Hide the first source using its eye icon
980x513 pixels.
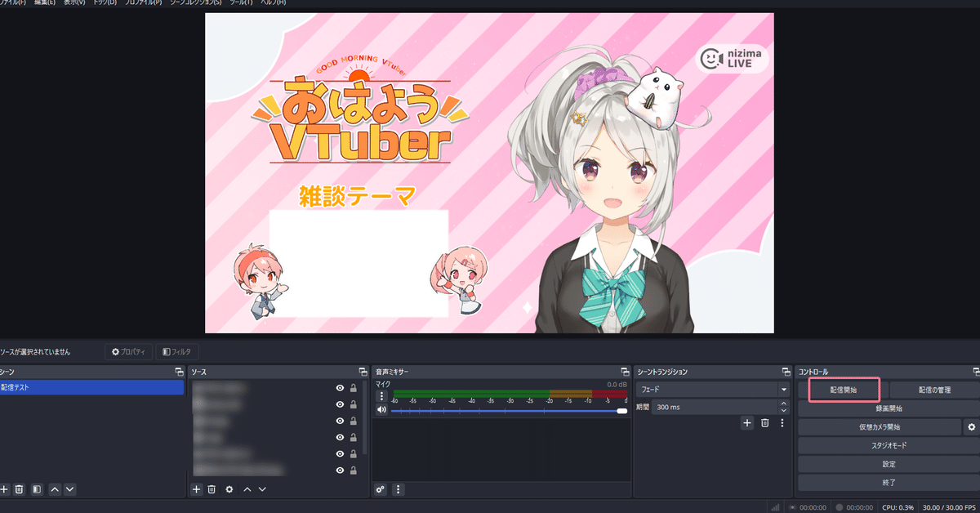coord(340,389)
